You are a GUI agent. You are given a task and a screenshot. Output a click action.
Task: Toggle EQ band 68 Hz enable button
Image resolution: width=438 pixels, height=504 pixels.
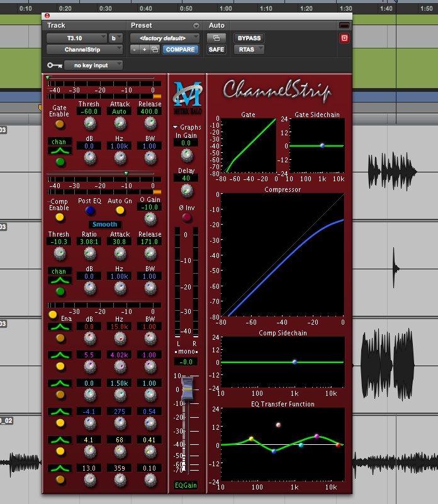coord(60,451)
